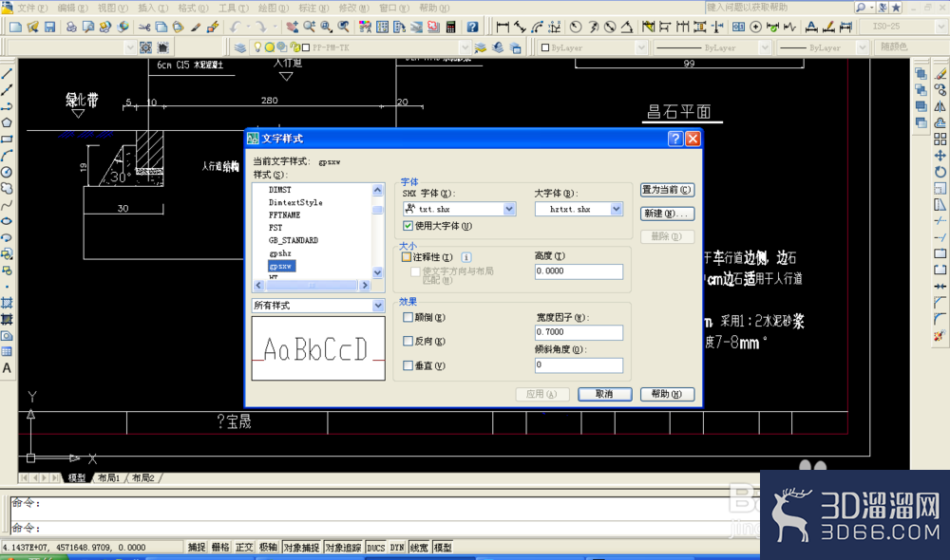Select the Aligned dimension tool
Screen dimensions: 950x560
coord(520,27)
